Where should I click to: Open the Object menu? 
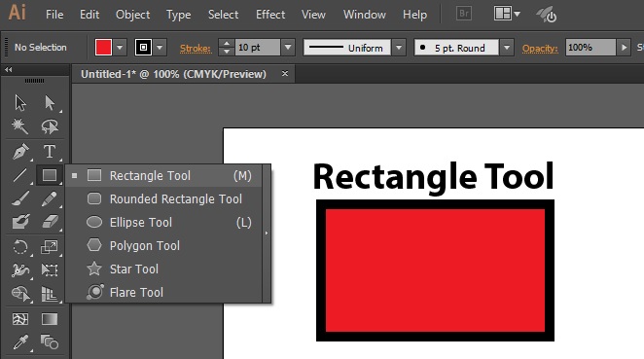(132, 15)
